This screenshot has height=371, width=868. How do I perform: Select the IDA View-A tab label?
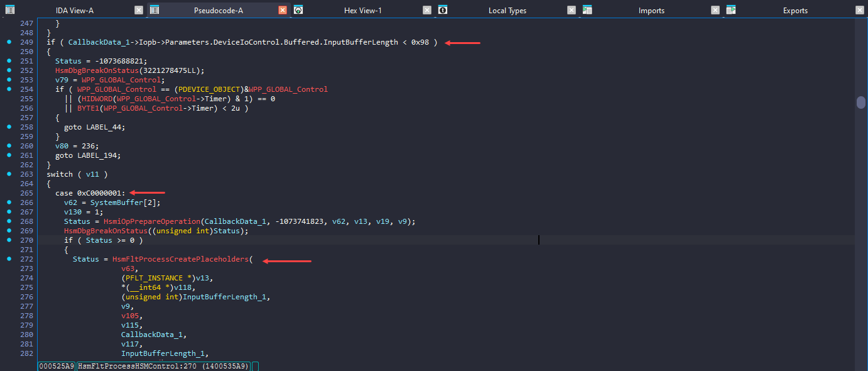pyautogui.click(x=75, y=11)
